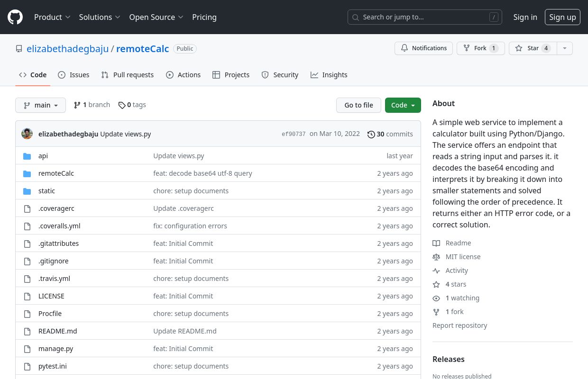Screen dimensions: 588x379
Task: View the 1 fork link in About
Action: pyautogui.click(x=448, y=312)
